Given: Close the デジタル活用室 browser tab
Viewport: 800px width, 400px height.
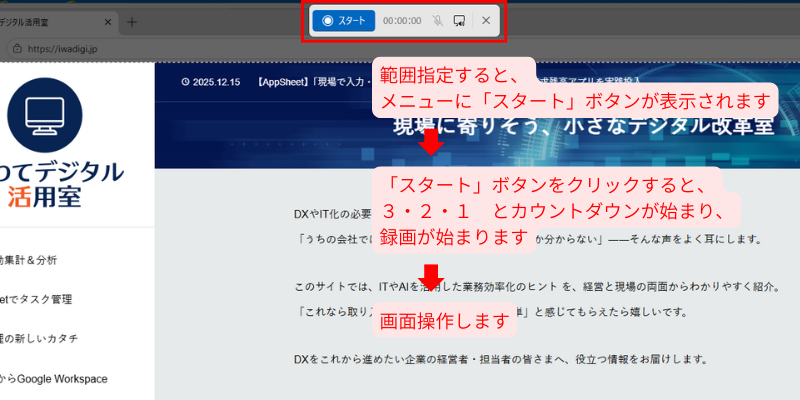Looking at the screenshot, I should 108,22.
